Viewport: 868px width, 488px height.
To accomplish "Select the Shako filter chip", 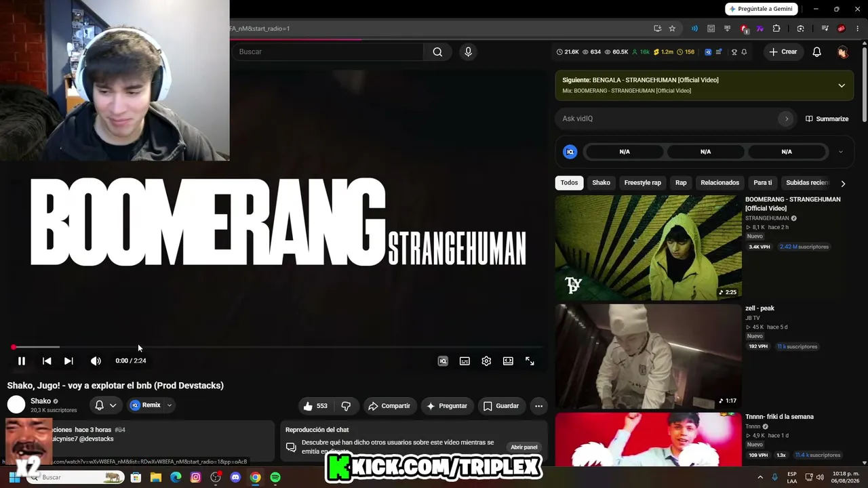I will [601, 183].
